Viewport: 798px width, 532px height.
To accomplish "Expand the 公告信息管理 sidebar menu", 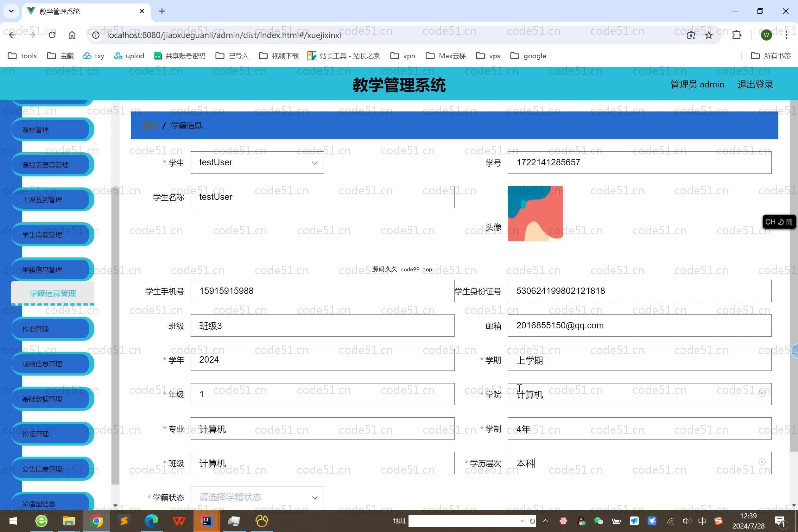I will [52, 469].
